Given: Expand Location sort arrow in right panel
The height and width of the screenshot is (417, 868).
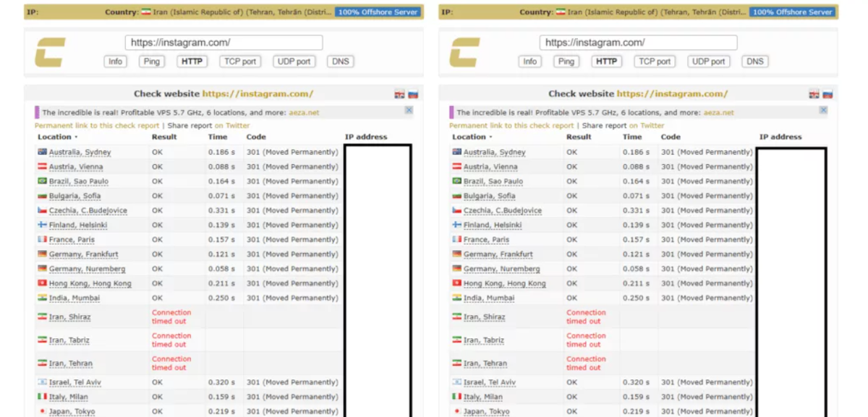Looking at the screenshot, I should click(491, 137).
